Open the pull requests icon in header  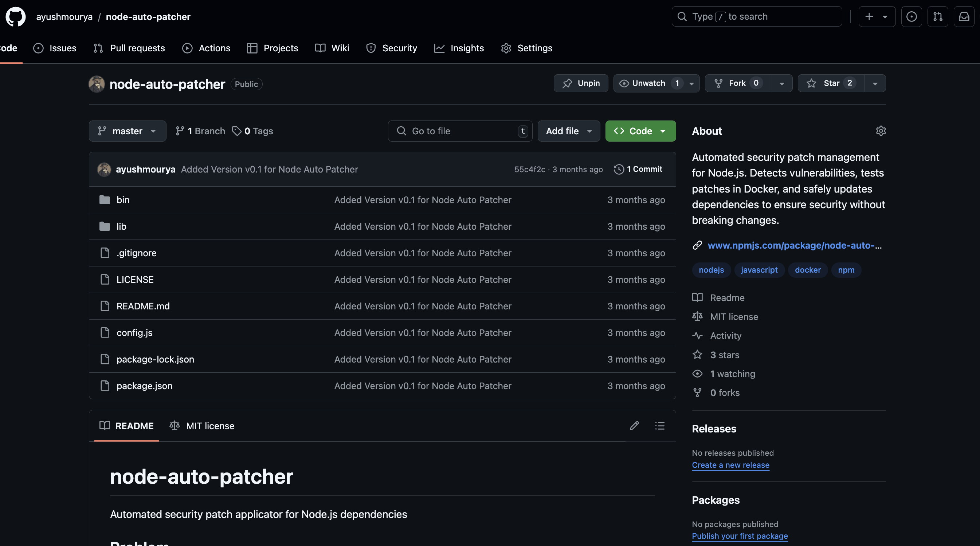pos(938,16)
